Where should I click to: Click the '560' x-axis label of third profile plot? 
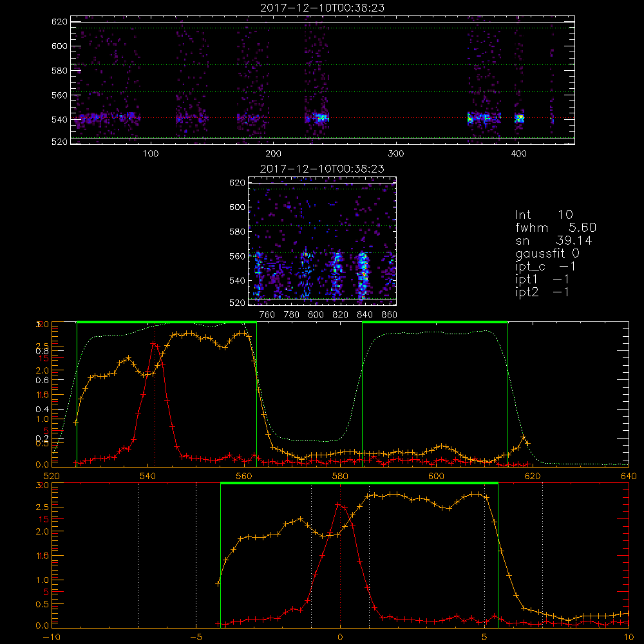(244, 477)
